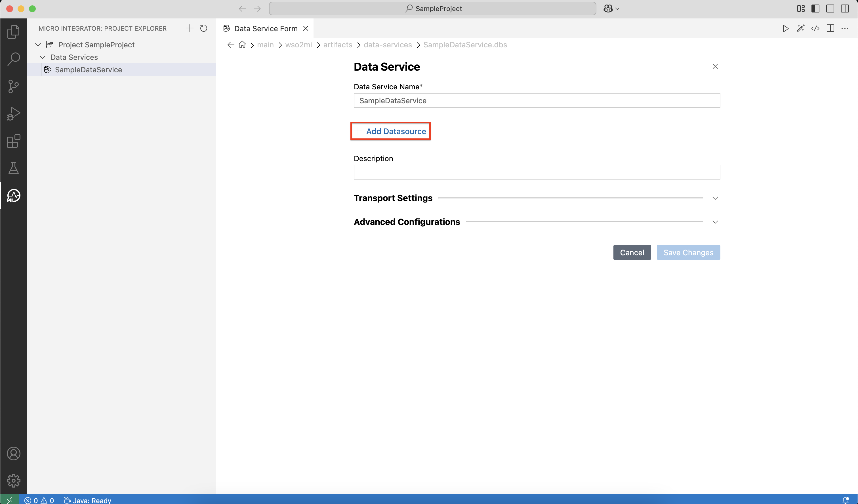Select the Testing flask icon
This screenshot has width=858, height=504.
[13, 168]
